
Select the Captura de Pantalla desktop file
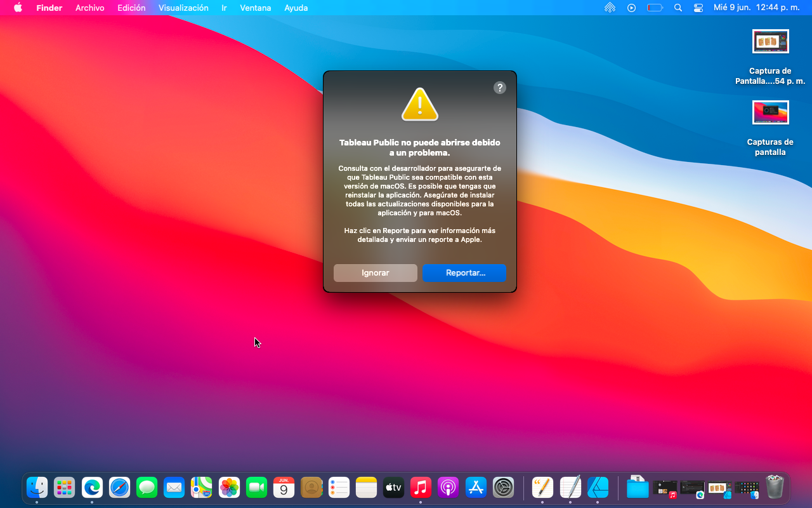point(770,57)
